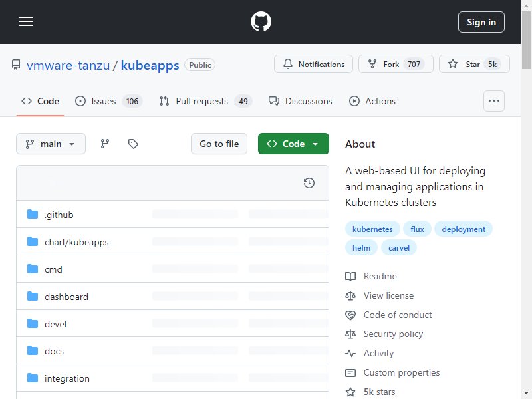Image resolution: width=532 pixels, height=399 pixels.
Task: Open commit history clock icon
Action: point(309,184)
